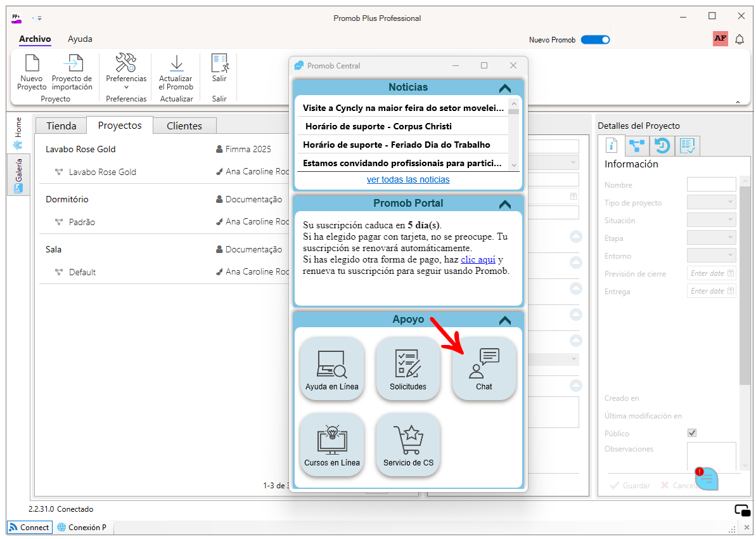Open the Etapa dropdown
The height and width of the screenshot is (539, 756).
[711, 237]
